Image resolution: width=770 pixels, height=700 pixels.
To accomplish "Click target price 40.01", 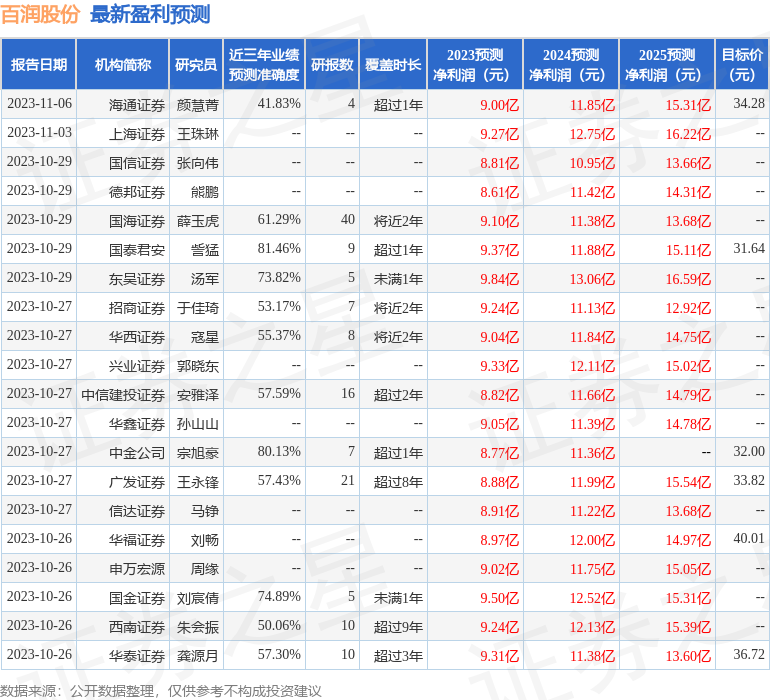I will point(749,538).
